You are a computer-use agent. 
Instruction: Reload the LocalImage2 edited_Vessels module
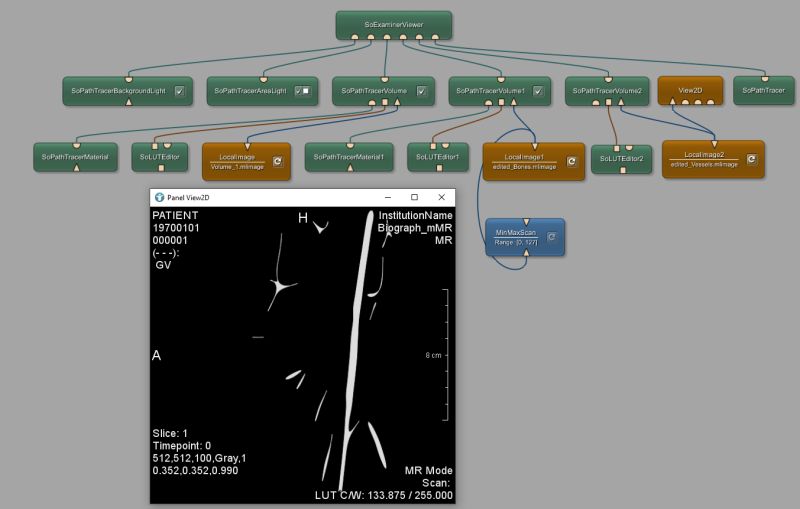point(751,159)
